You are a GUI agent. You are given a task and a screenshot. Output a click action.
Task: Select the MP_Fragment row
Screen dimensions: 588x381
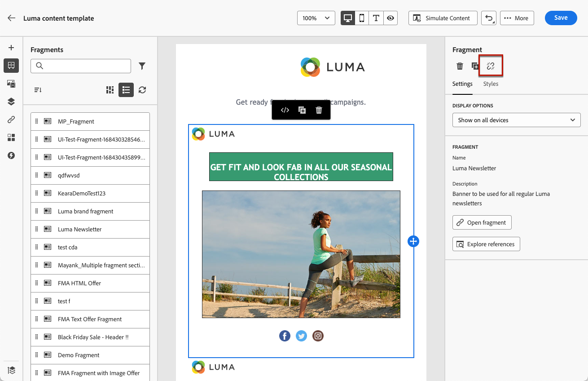pos(90,121)
